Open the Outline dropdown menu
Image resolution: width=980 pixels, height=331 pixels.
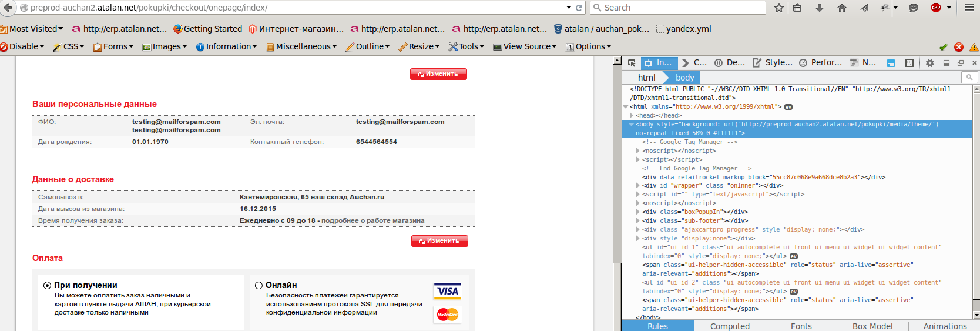coord(368,46)
